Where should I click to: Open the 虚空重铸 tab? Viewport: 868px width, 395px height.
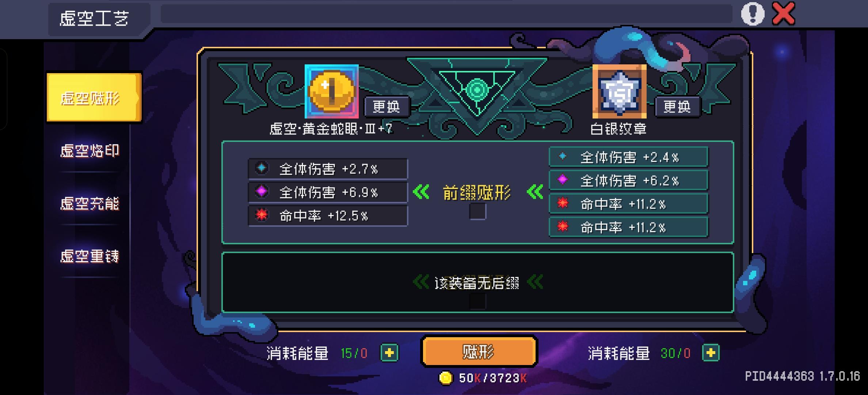click(x=90, y=256)
